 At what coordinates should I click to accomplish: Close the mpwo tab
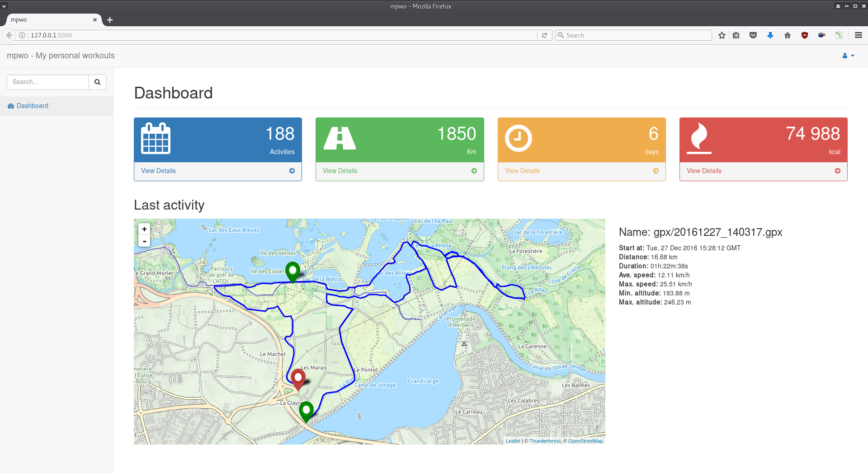(95, 20)
